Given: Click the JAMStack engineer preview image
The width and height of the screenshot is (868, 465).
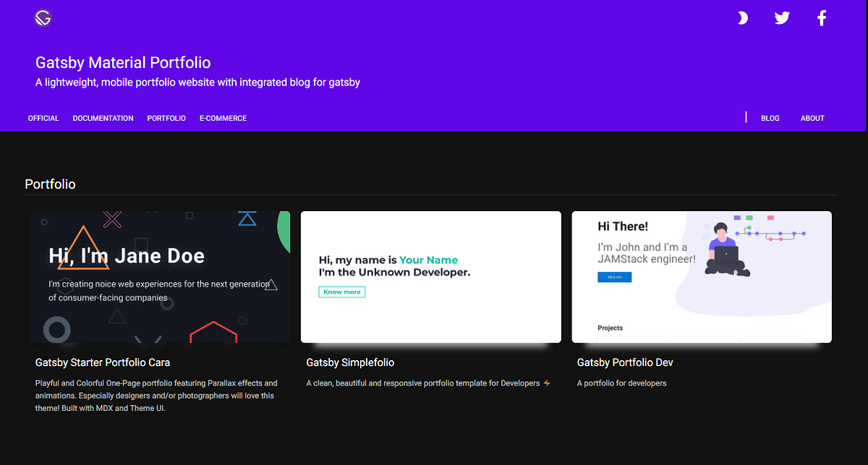Looking at the screenshot, I should 701,276.
